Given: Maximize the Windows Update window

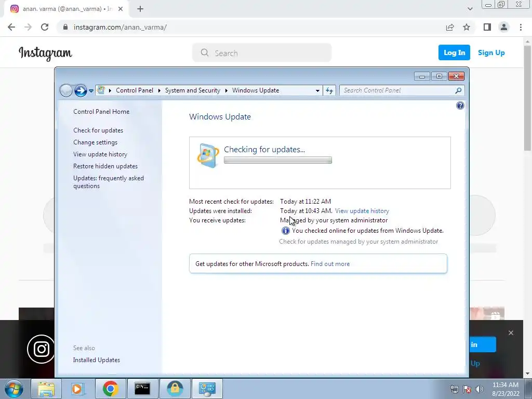Looking at the screenshot, I should coord(438,76).
